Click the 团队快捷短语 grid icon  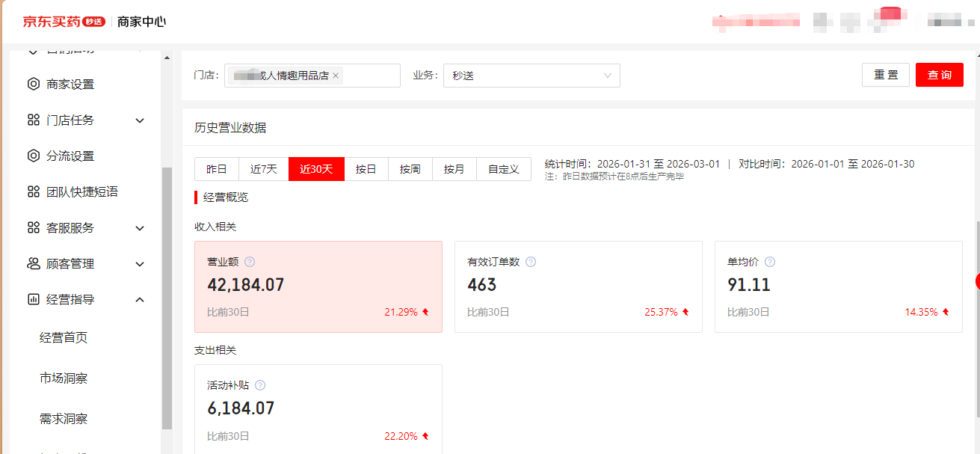tap(33, 192)
